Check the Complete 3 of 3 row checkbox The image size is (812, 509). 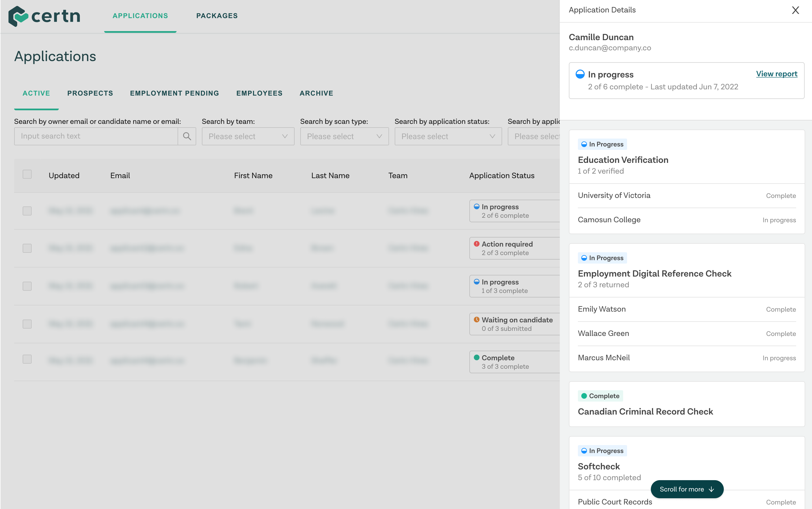point(27,359)
